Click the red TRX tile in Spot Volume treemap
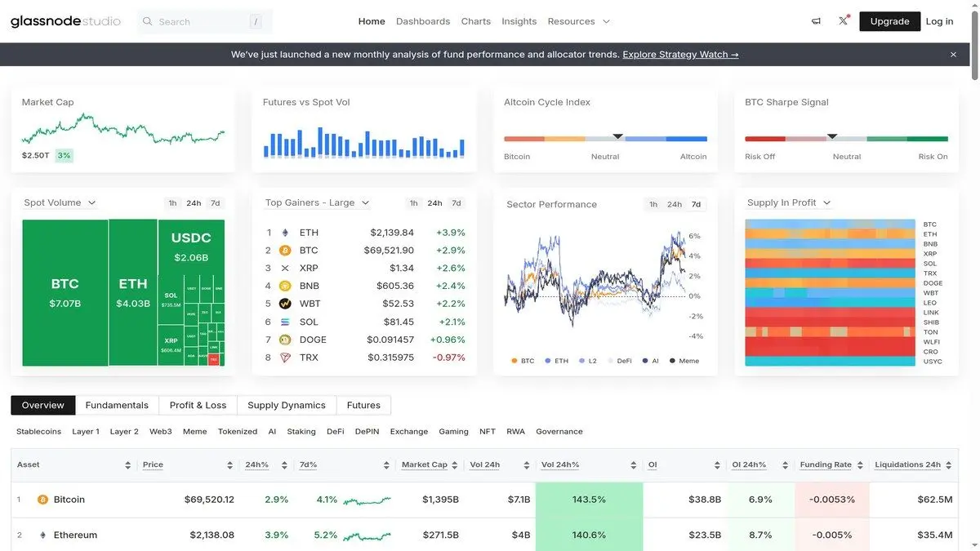 (x=214, y=359)
